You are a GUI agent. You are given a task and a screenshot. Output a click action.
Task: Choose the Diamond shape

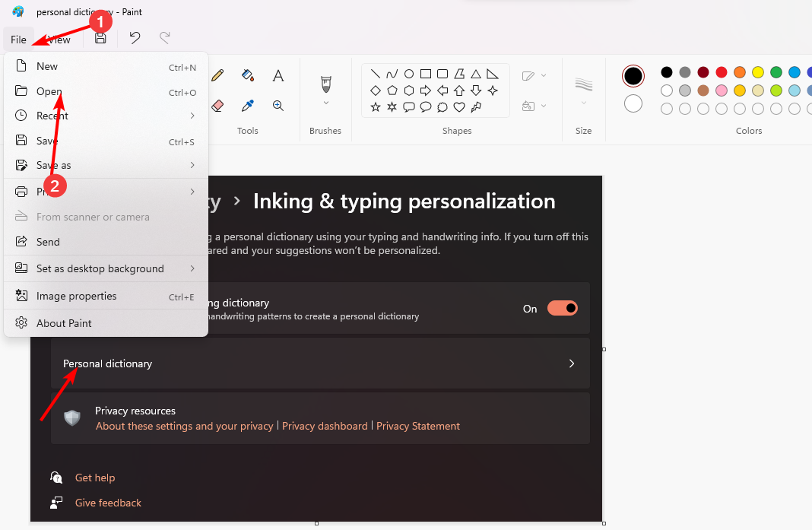click(376, 90)
